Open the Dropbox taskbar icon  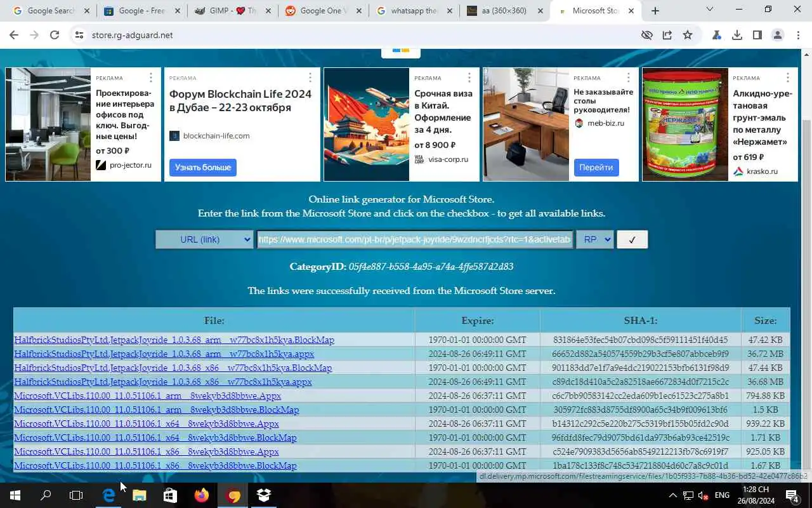click(264, 495)
